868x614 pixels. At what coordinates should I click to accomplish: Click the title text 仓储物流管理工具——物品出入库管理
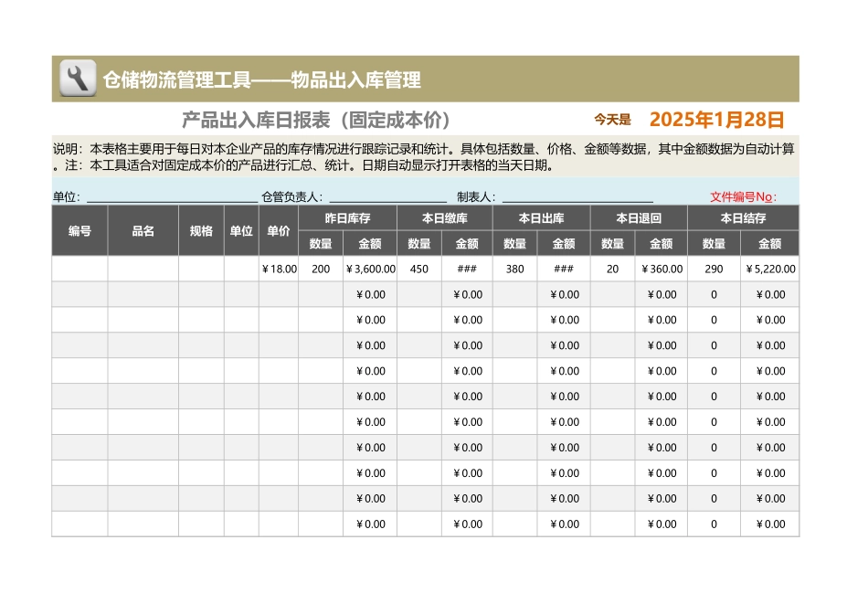click(x=265, y=78)
